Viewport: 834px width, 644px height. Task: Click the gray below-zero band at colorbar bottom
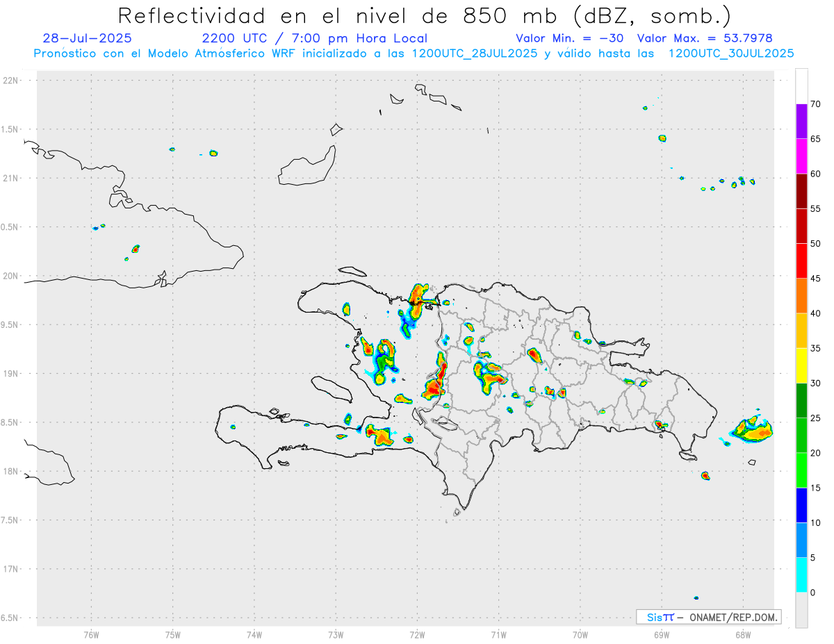801,610
